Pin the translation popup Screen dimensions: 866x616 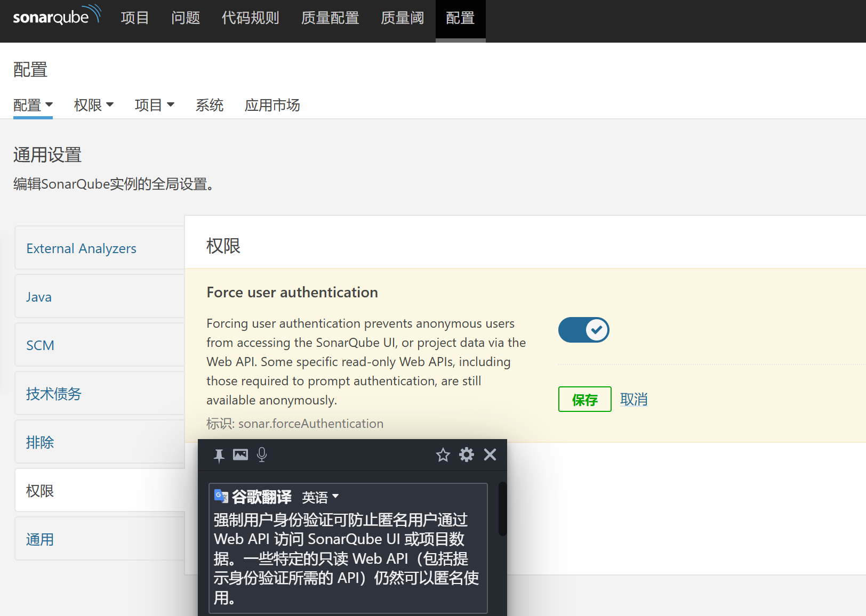click(219, 455)
